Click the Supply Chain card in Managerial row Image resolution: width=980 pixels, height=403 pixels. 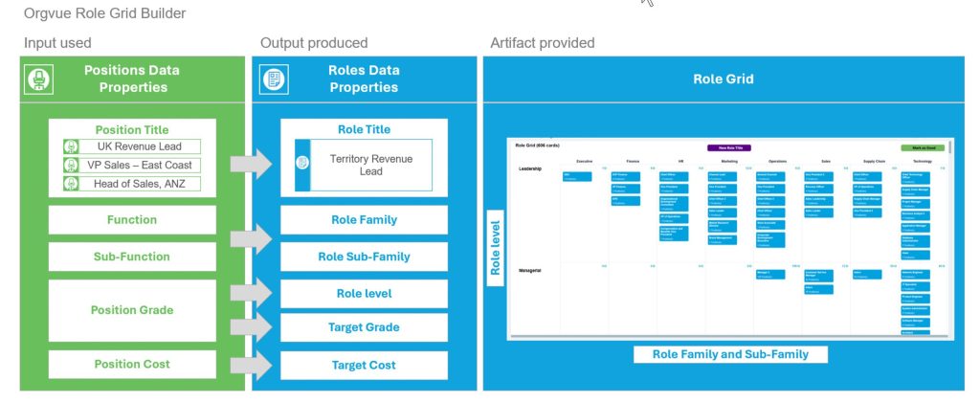[867, 275]
